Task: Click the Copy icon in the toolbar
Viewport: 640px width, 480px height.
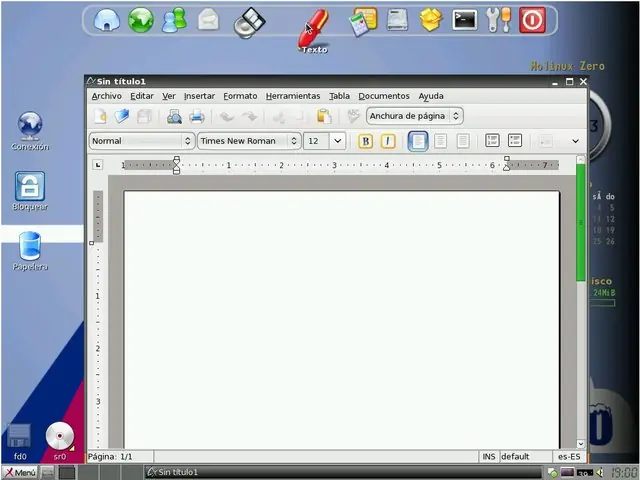Action: tap(300, 117)
